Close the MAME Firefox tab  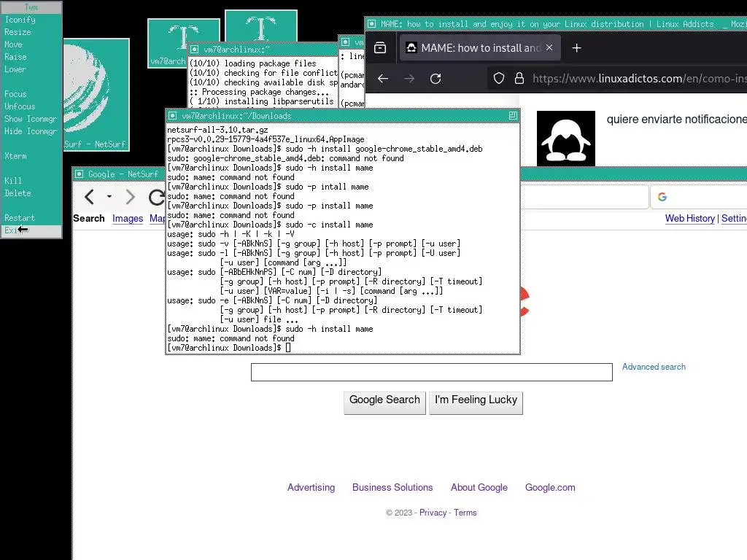pyautogui.click(x=549, y=47)
